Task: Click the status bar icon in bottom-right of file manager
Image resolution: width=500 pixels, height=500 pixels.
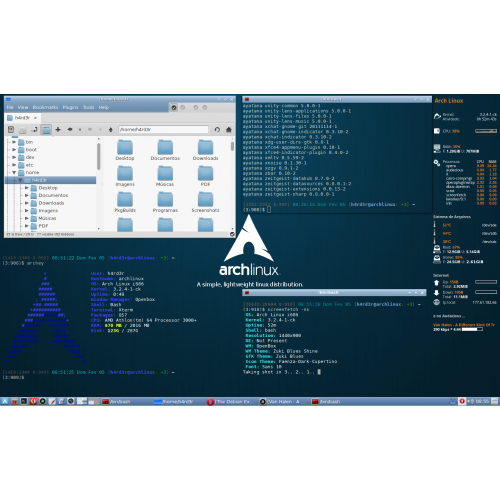Action: coord(232,234)
